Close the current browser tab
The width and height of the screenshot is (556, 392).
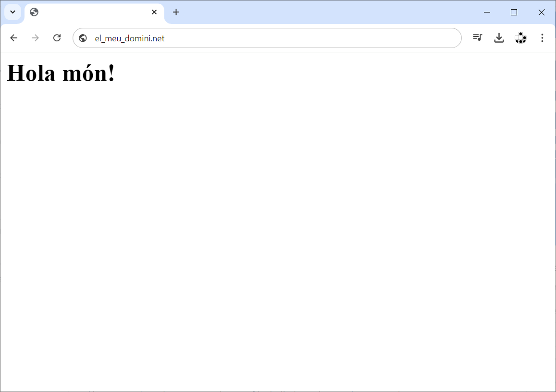(x=154, y=12)
